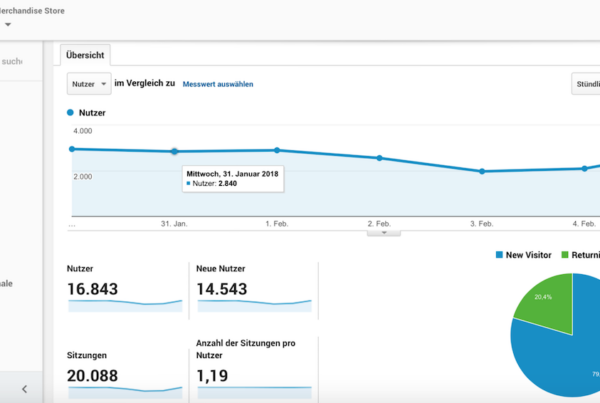Click the 3. Feb. data point on chart
Viewport: 600px width, 403px height.
tap(482, 171)
